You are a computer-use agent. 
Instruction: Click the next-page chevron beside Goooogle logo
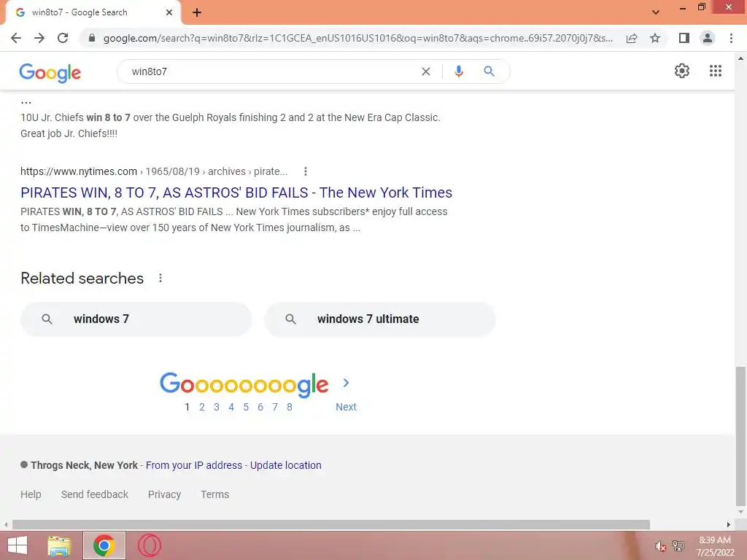(x=346, y=383)
